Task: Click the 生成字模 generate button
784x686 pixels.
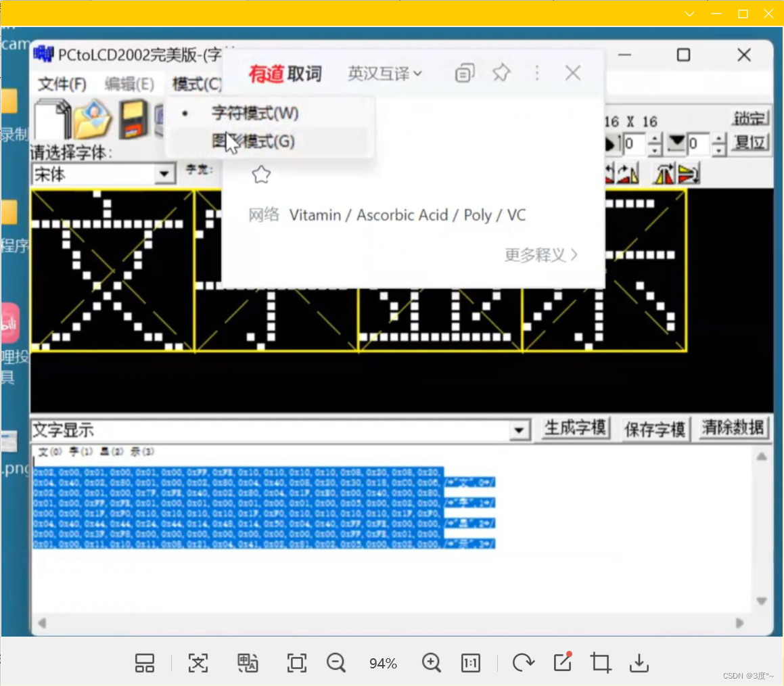Action: click(x=575, y=428)
